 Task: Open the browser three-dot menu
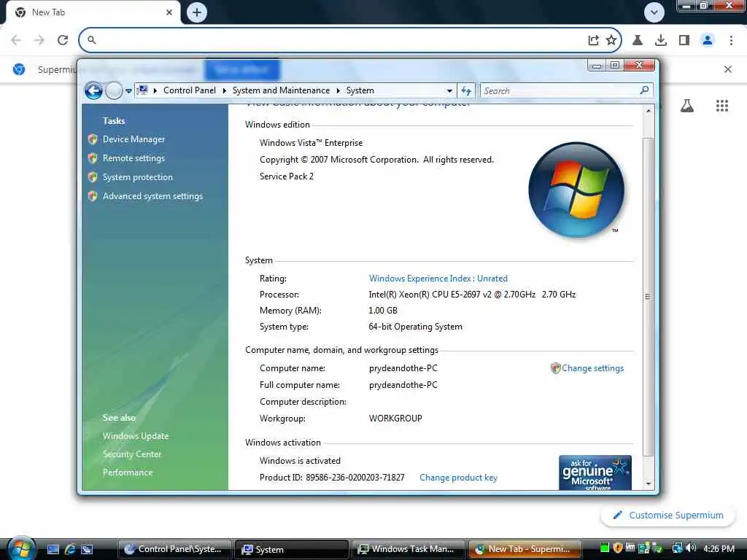731,40
